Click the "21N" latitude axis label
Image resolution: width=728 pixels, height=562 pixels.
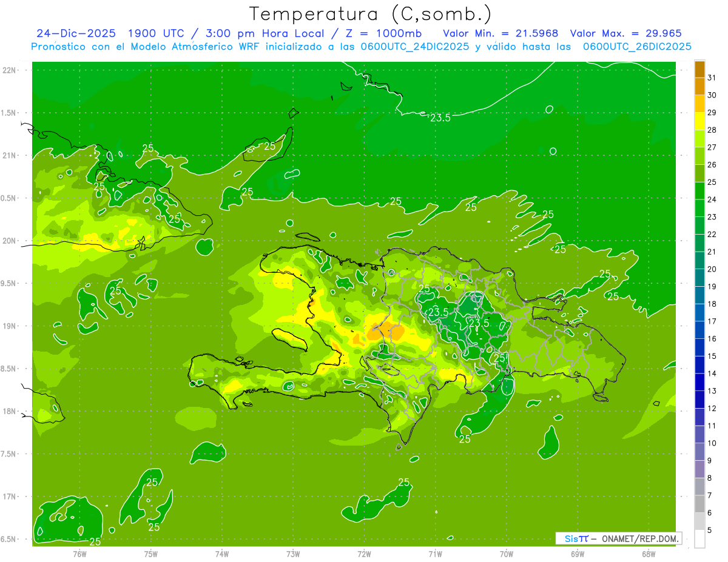10,155
